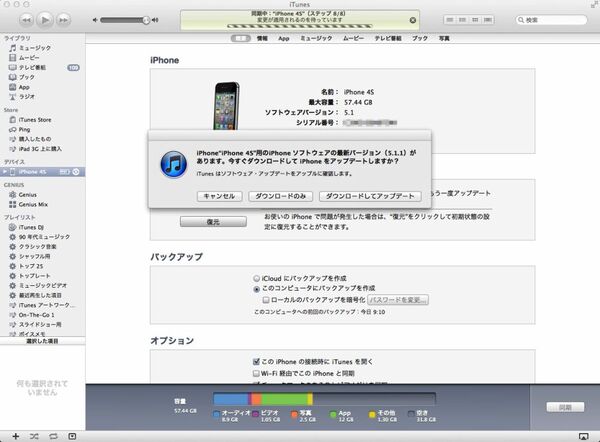This screenshot has width=600, height=442.
Task: Select ラジオ in library sidebar
Action: 42,97
